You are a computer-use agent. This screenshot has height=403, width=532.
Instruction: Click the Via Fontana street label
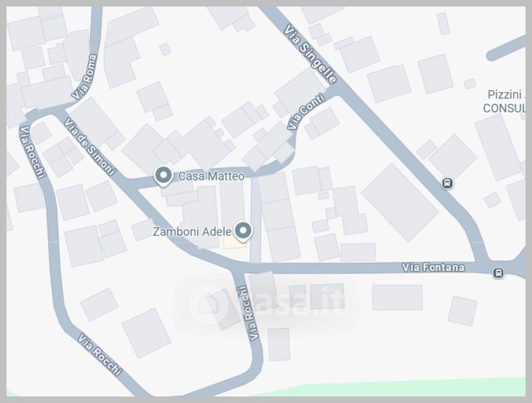point(433,268)
